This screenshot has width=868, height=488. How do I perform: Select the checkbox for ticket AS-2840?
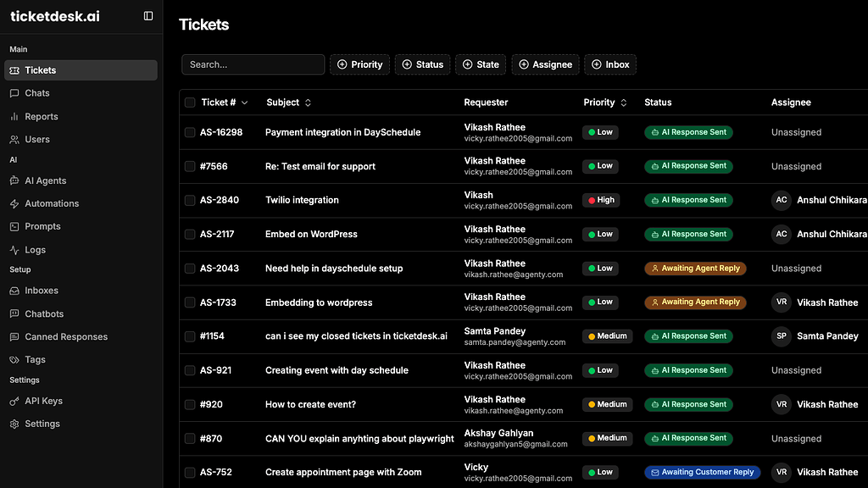[x=190, y=200]
